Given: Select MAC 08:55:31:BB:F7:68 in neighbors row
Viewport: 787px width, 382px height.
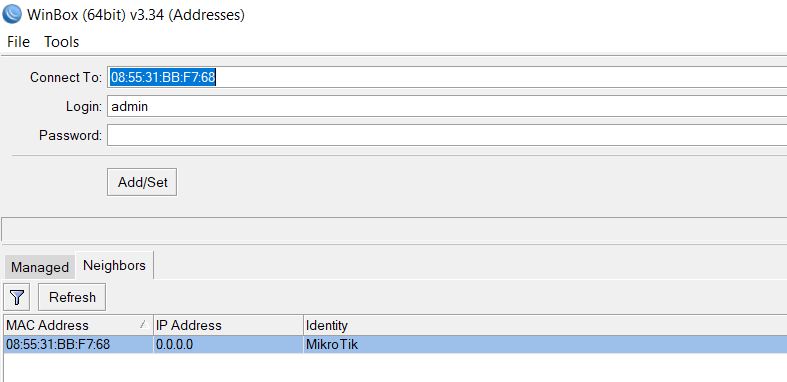Looking at the screenshot, I should click(x=58, y=345).
